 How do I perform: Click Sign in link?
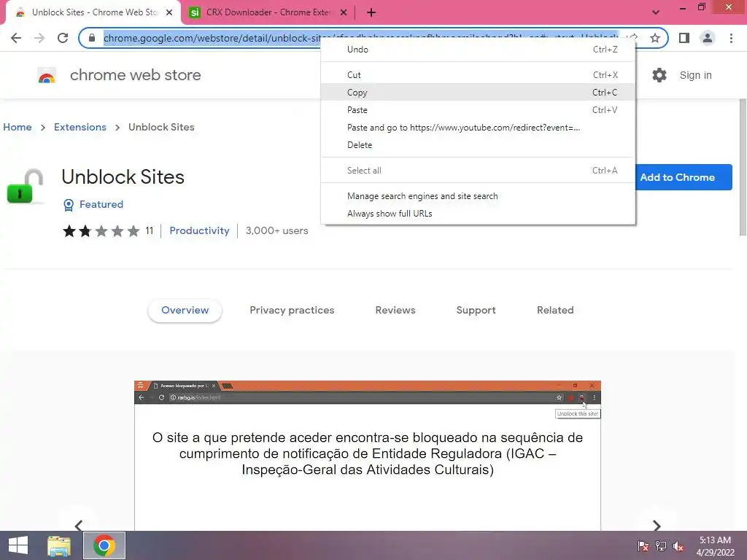point(695,75)
